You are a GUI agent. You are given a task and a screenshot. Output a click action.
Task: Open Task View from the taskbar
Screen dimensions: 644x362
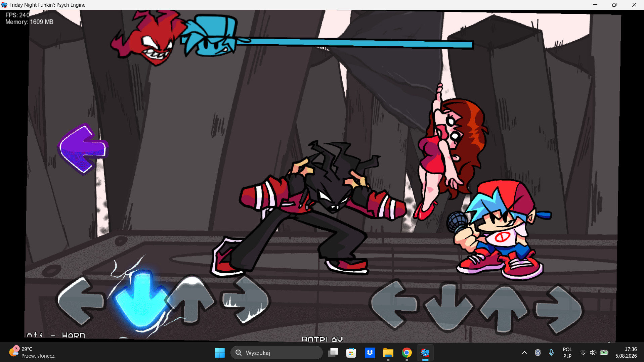click(x=333, y=353)
